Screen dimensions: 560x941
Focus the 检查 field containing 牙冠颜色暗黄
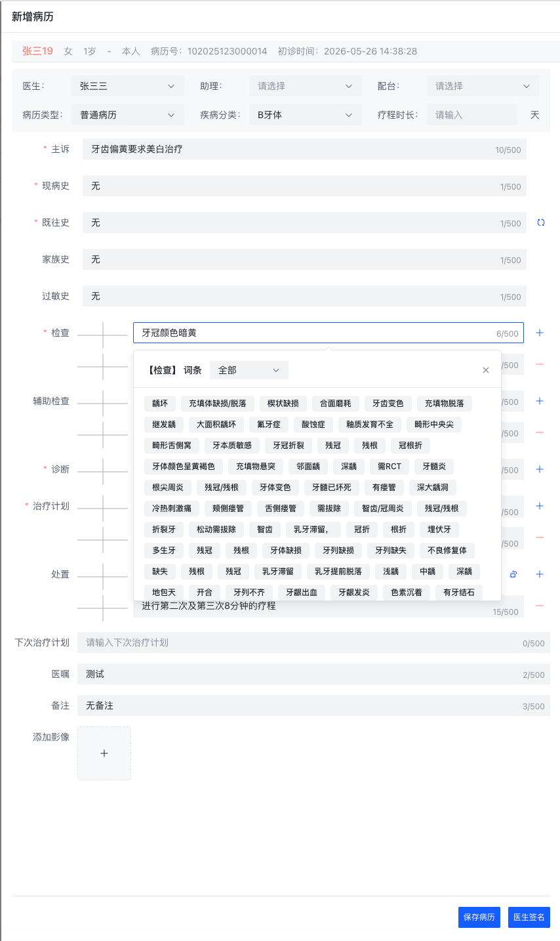pos(329,333)
